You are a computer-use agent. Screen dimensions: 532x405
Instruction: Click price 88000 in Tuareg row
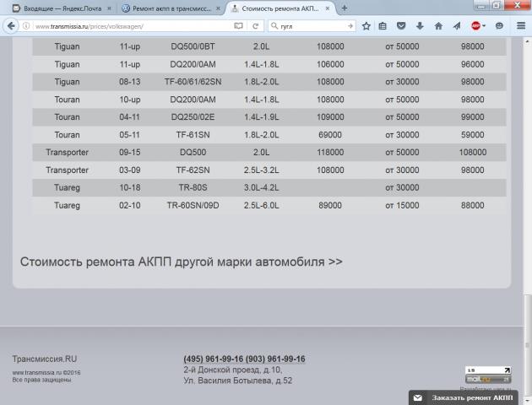coord(473,205)
